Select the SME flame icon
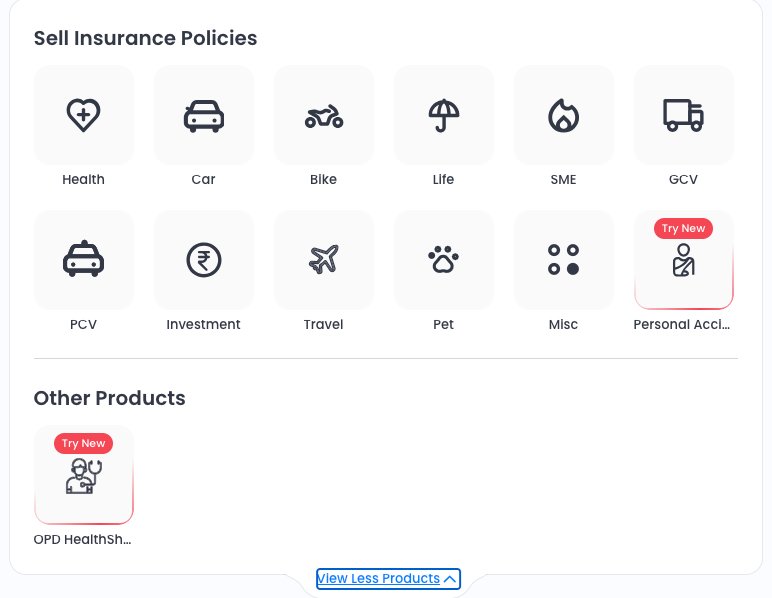 pos(563,116)
